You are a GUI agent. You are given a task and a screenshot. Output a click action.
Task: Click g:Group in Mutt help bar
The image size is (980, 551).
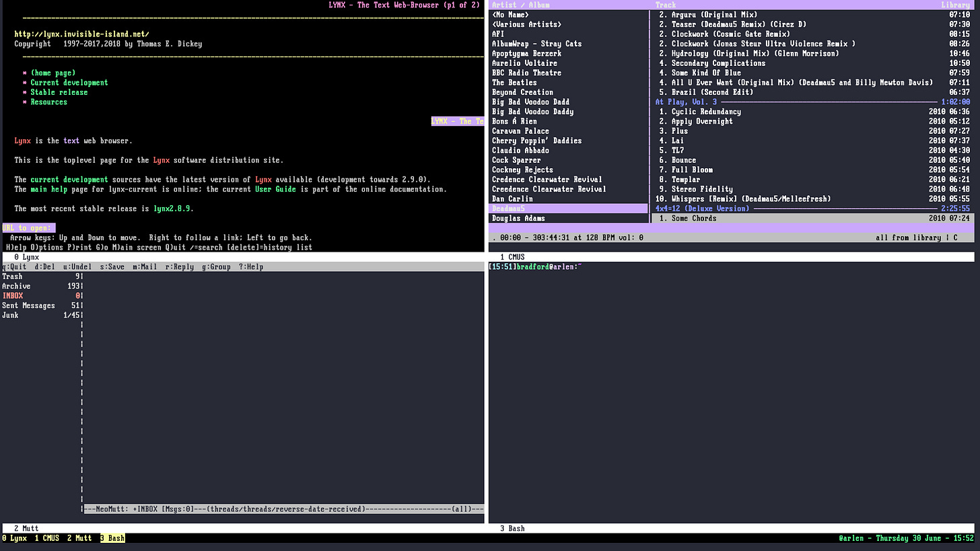coord(216,267)
